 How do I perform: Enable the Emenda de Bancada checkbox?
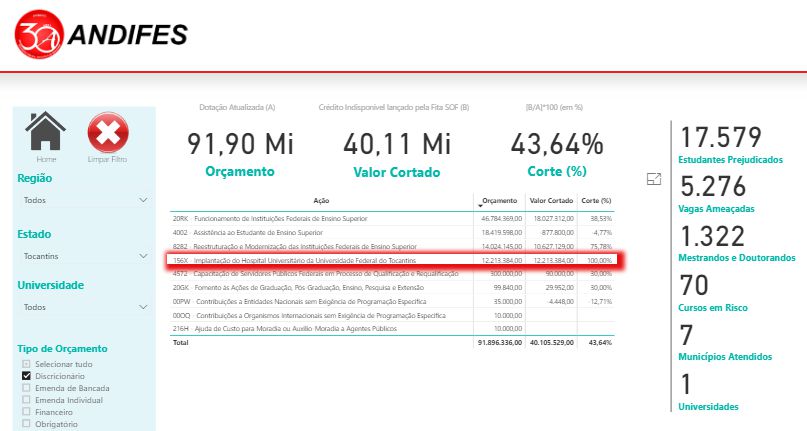(x=27, y=387)
